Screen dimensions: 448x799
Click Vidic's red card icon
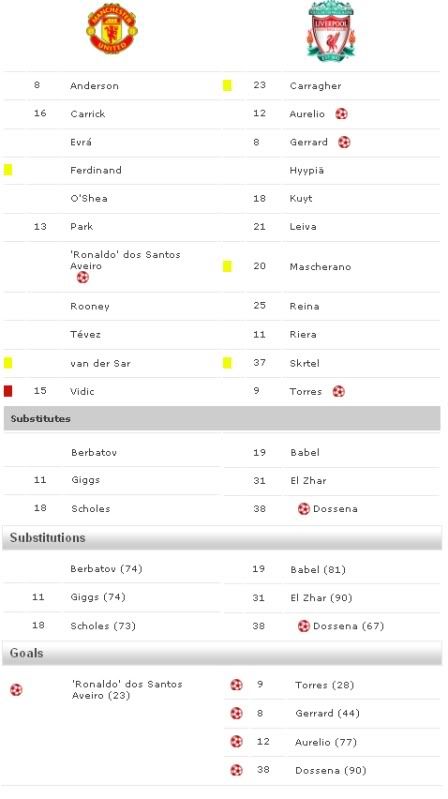pos(8,391)
